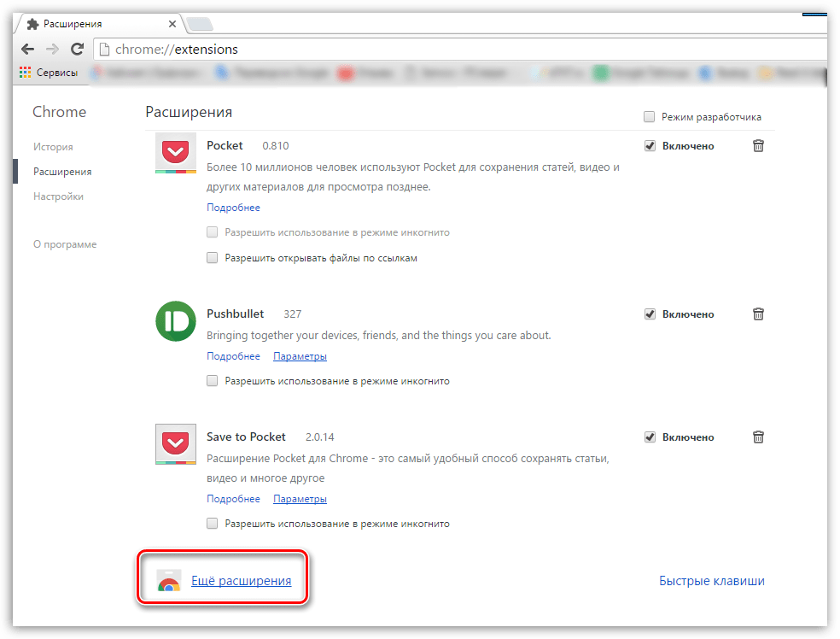The image size is (840, 639).
Task: Open Подробнее link for Pushbullet
Action: point(233,356)
